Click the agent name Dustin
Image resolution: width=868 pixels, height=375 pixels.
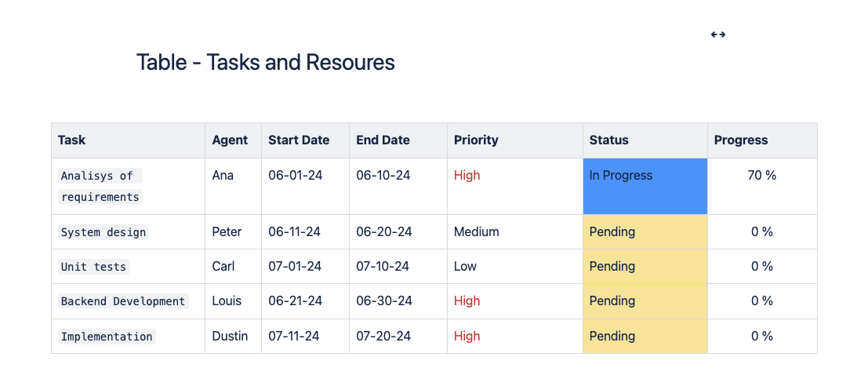[230, 337]
